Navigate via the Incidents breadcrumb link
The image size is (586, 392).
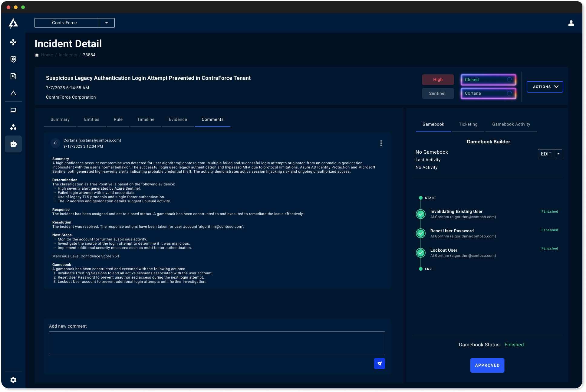pos(68,55)
